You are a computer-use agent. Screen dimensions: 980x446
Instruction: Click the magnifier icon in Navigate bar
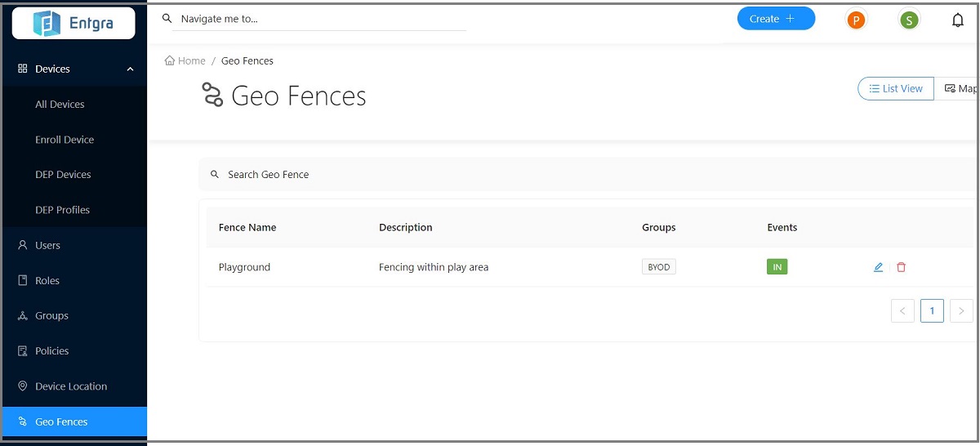click(167, 18)
